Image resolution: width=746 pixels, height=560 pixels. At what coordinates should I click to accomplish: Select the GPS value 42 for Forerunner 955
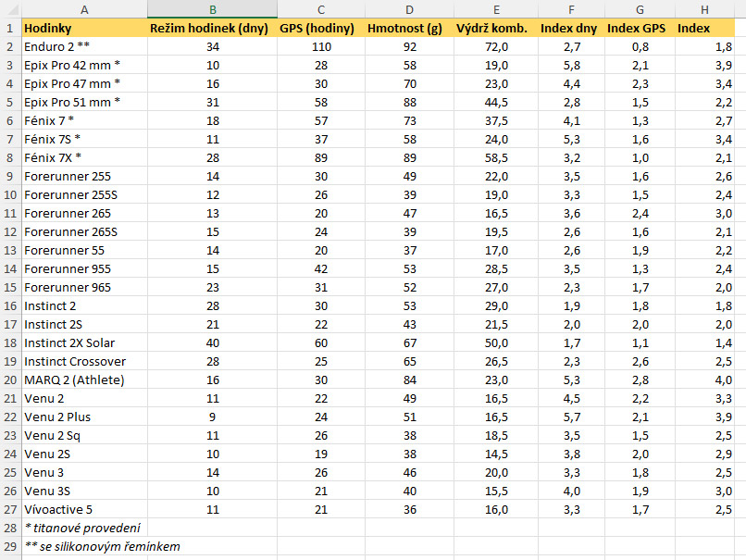tap(321, 268)
